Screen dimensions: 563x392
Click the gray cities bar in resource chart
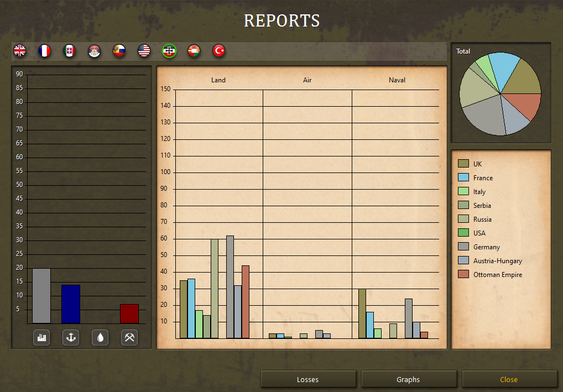point(41,296)
